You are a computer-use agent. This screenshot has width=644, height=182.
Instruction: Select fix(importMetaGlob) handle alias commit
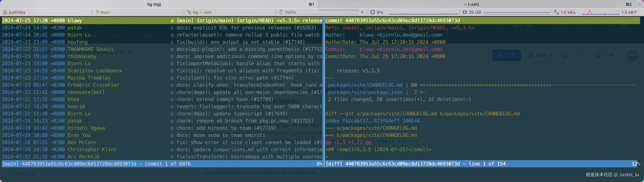(162, 64)
